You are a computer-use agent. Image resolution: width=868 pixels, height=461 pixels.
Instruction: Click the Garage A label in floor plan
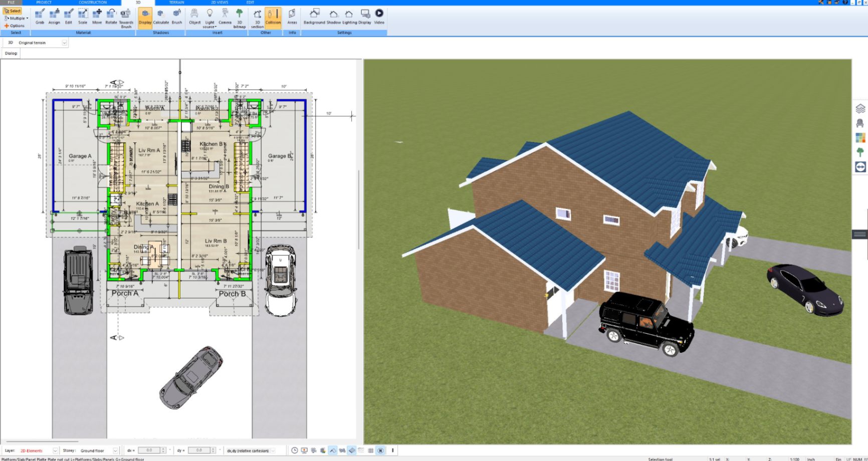[x=80, y=156]
